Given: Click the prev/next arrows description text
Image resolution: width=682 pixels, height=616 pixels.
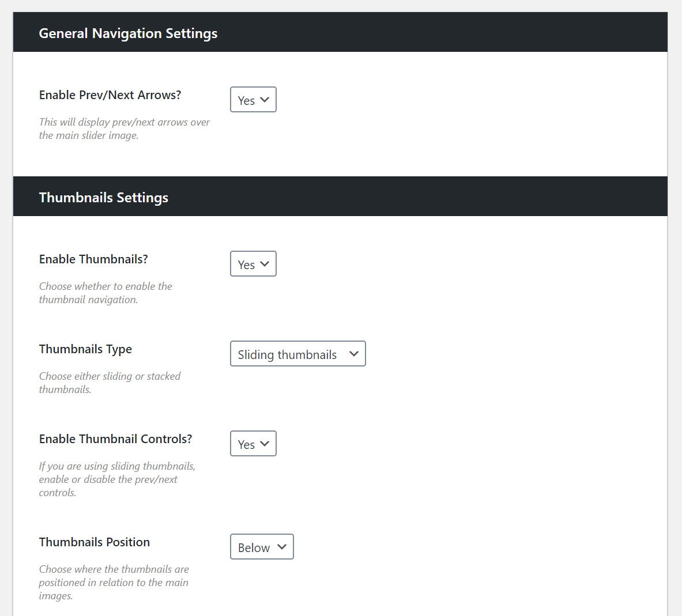Looking at the screenshot, I should (x=125, y=129).
